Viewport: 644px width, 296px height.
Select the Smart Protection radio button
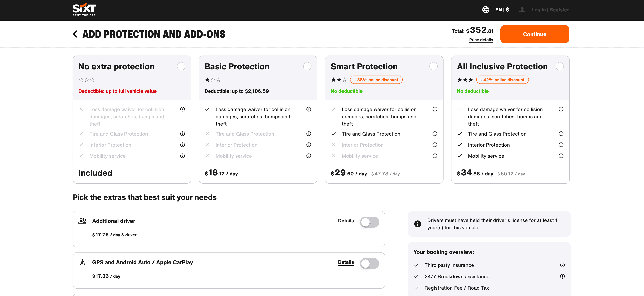[x=433, y=66]
